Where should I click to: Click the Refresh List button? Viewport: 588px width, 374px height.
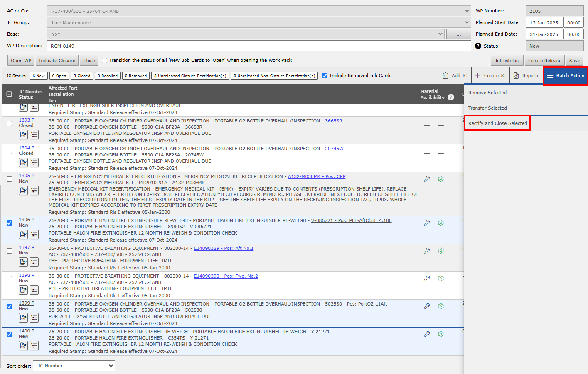507,60
